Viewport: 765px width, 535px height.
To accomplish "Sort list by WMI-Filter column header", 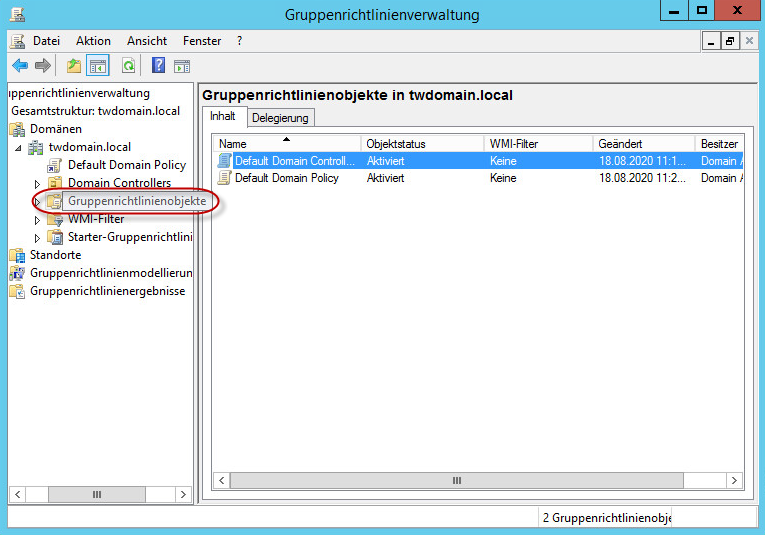I will 538,144.
